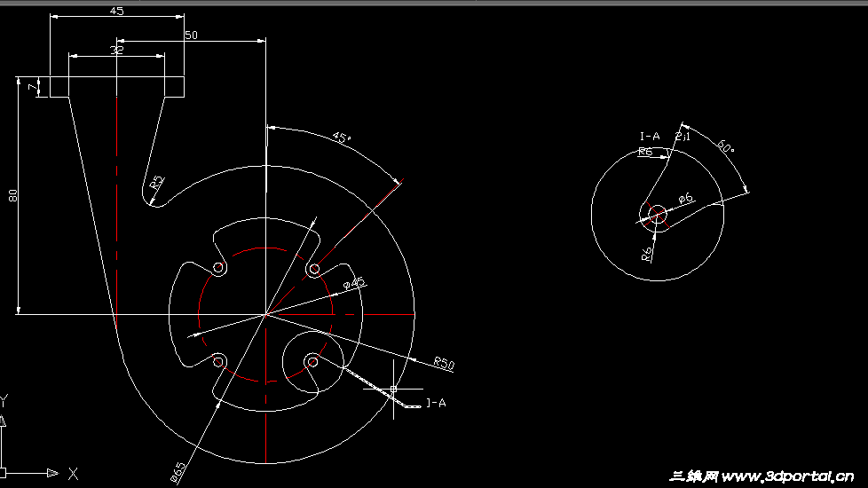The width and height of the screenshot is (868, 488).
Task: Select the 45° angular dimension text
Action: click(342, 138)
